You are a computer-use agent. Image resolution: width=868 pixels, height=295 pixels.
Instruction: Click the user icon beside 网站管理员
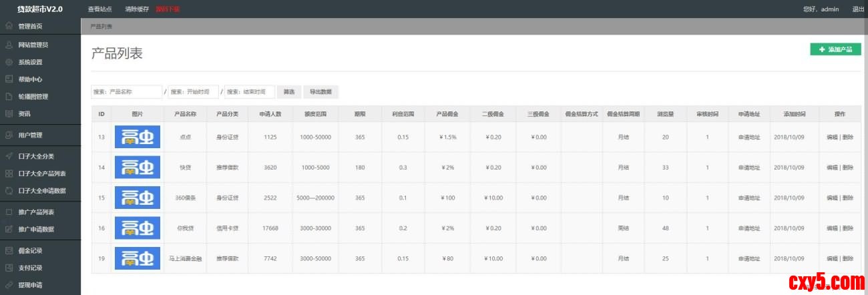pyautogui.click(x=9, y=45)
